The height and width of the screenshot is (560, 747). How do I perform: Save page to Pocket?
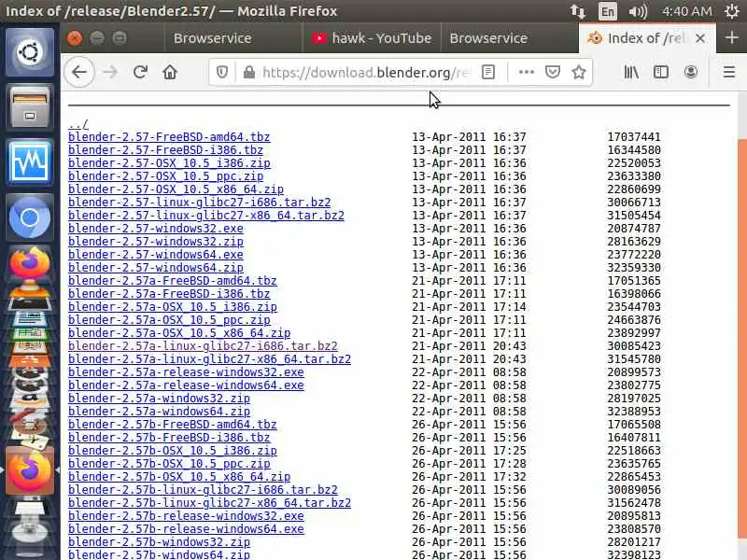553,73
